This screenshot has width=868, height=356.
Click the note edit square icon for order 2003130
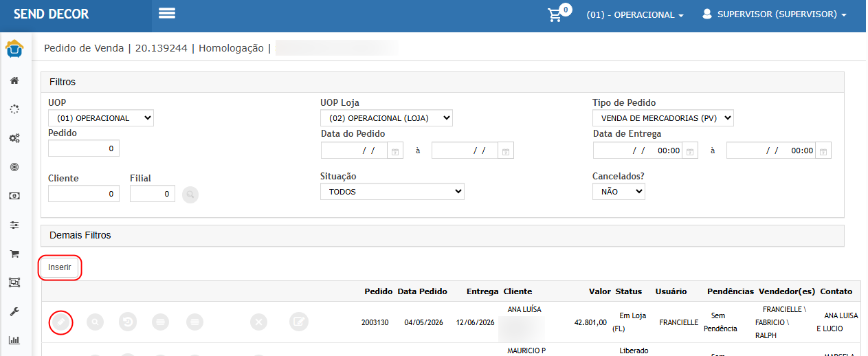tap(298, 322)
